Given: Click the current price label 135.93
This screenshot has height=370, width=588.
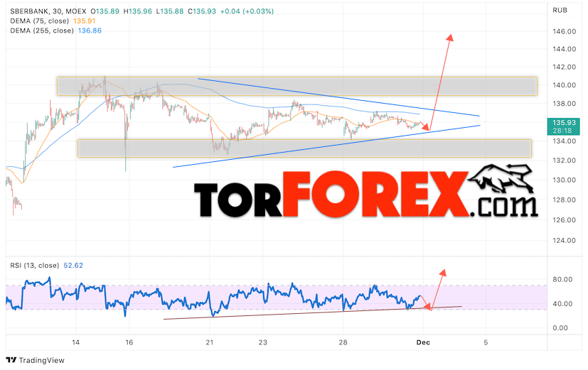Looking at the screenshot, I should coord(564,122).
